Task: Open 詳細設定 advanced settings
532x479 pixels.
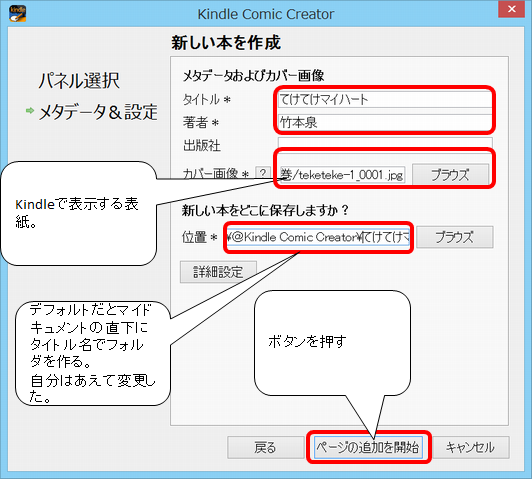Action: click(218, 272)
